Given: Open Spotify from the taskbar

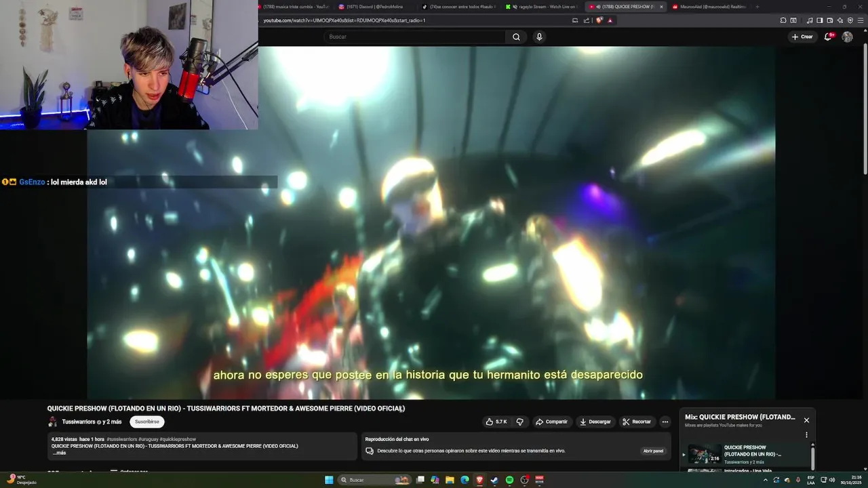Looking at the screenshot, I should [x=509, y=480].
